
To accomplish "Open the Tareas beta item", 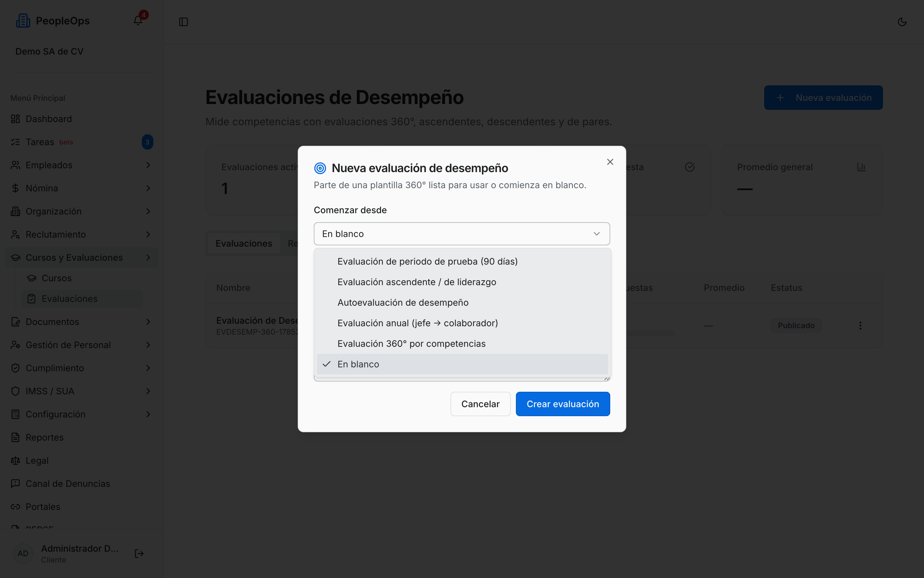I will point(82,142).
